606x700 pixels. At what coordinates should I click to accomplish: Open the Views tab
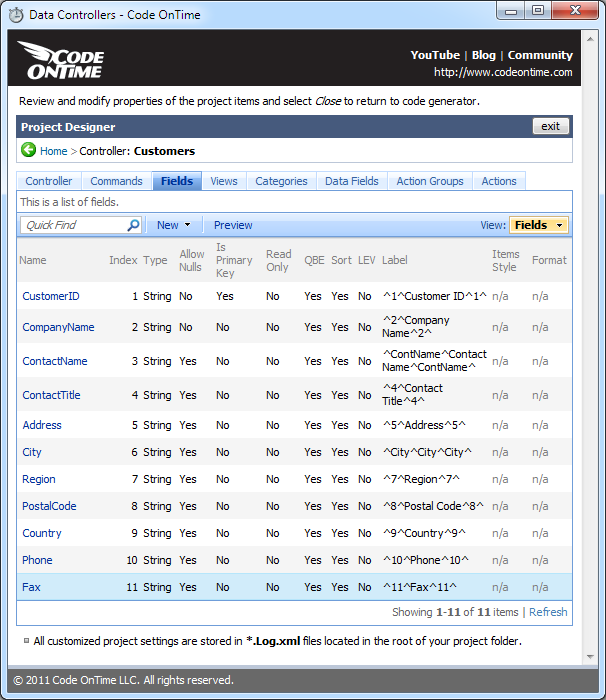click(224, 181)
